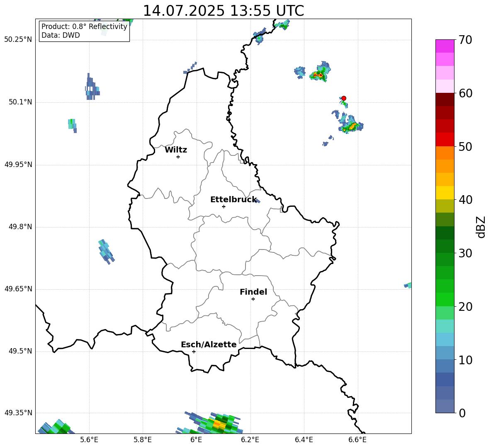
Task: Click the dBZ colorbar label
Action: point(481,227)
